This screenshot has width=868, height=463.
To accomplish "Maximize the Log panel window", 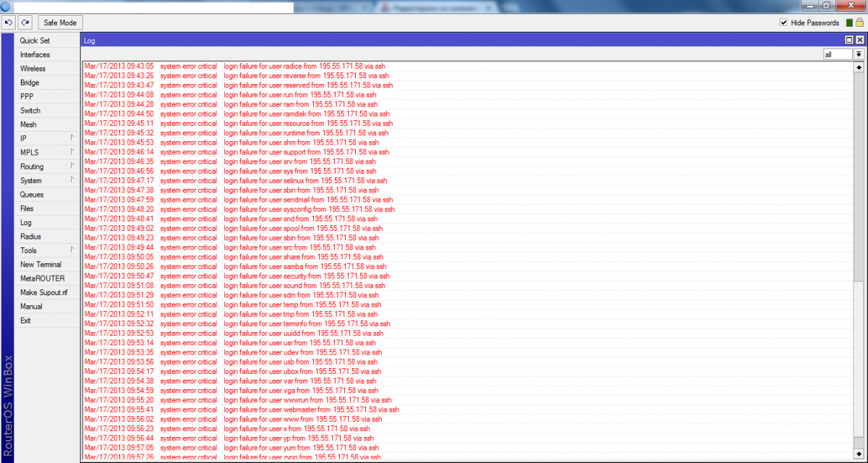I will 849,41.
